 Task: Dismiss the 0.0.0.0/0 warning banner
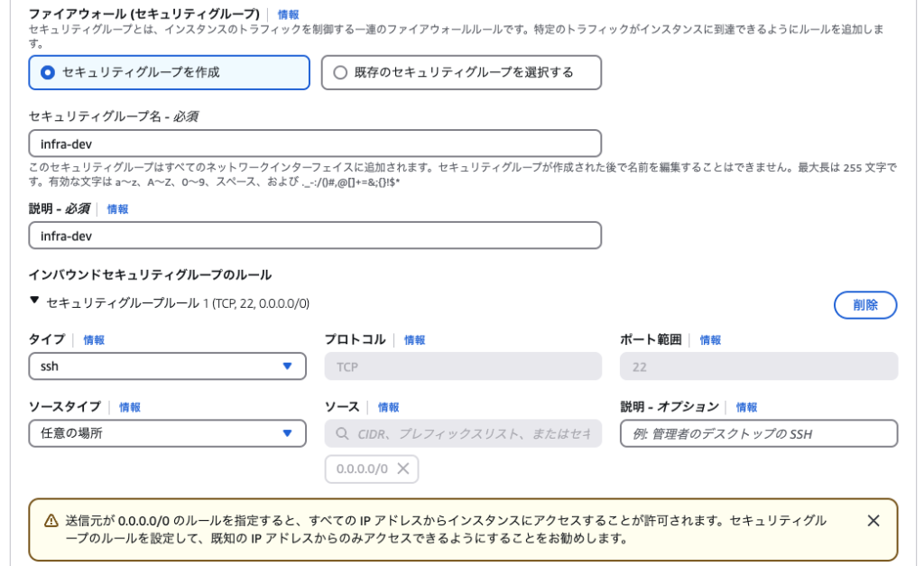[x=873, y=521]
